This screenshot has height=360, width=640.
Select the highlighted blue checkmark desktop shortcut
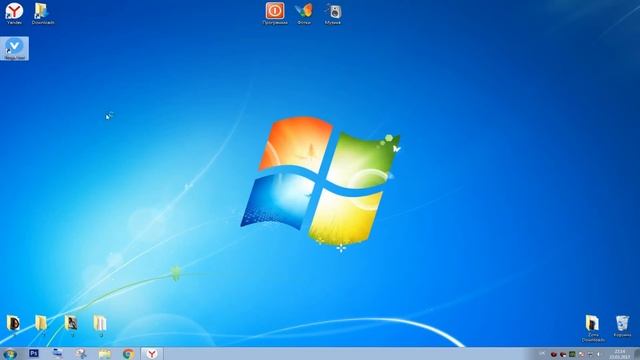tap(15, 49)
